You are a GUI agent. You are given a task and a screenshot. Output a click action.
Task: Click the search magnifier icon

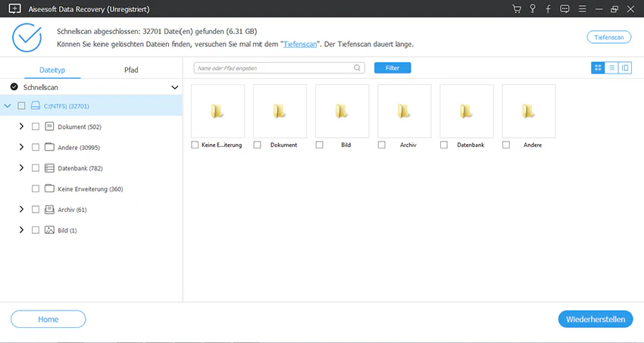pyautogui.click(x=358, y=68)
